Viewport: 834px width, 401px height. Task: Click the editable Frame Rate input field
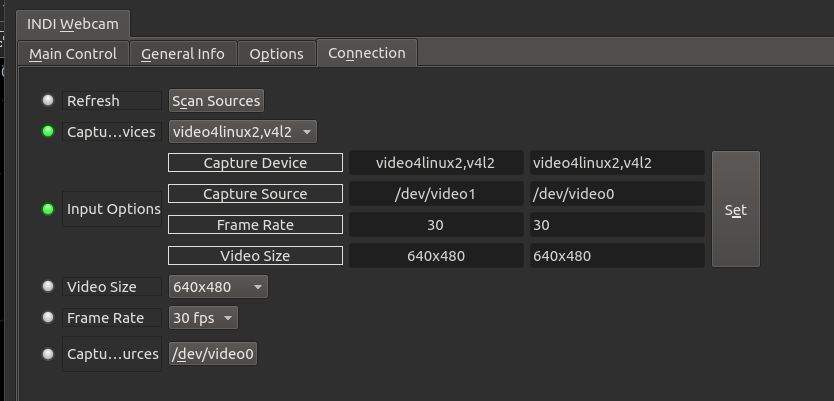pyautogui.click(x=616, y=225)
